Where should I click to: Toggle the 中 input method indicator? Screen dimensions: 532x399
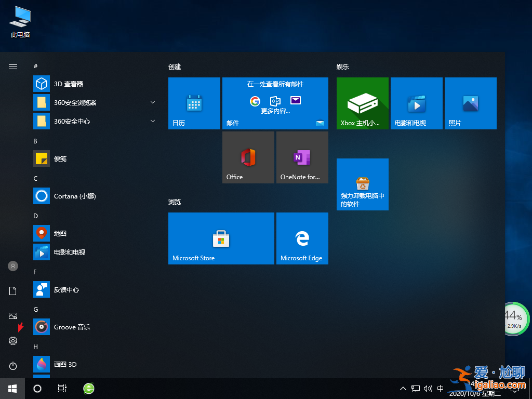click(x=440, y=388)
